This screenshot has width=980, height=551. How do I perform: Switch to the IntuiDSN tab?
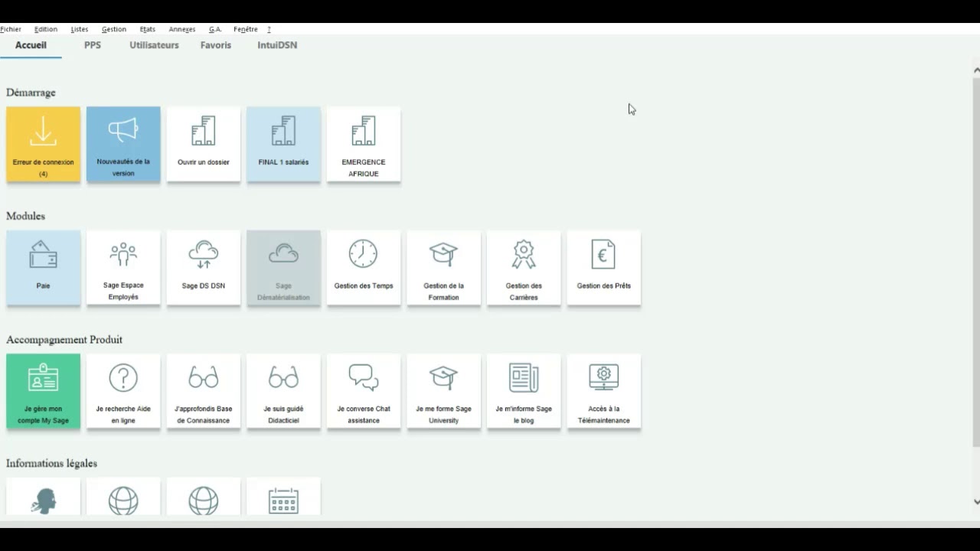[x=277, y=45]
